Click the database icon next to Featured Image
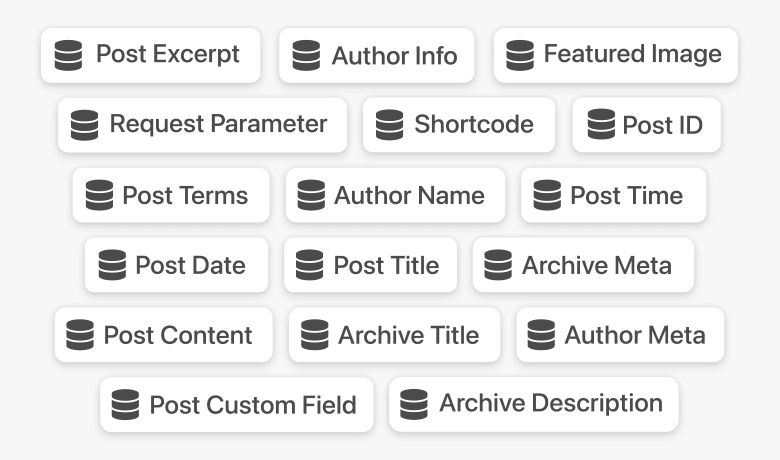780x460 pixels. click(x=520, y=55)
